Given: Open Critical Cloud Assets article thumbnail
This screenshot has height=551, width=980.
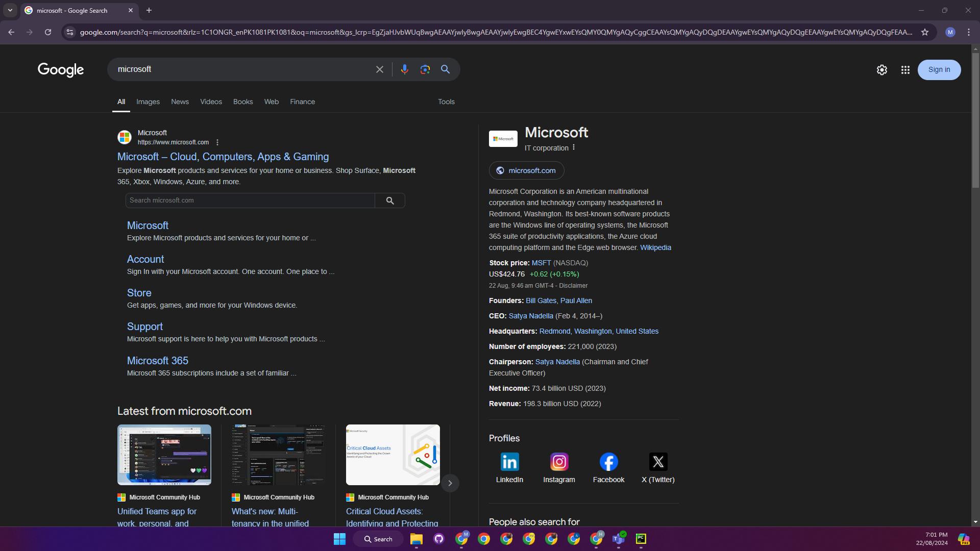Looking at the screenshot, I should click(393, 455).
